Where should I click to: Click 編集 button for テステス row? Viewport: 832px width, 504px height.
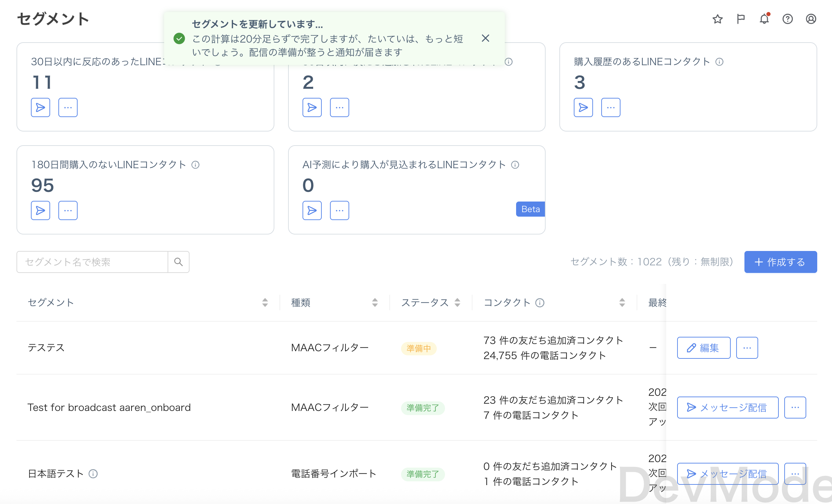(704, 348)
